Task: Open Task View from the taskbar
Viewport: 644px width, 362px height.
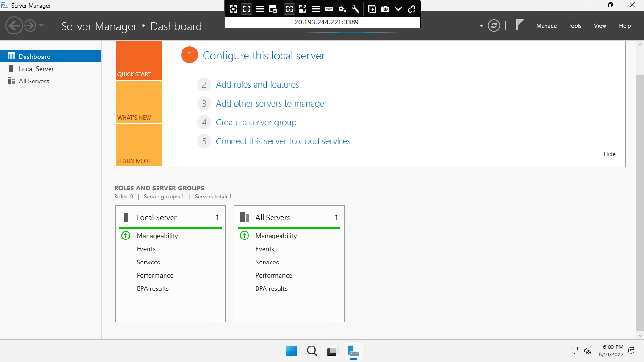Action: (333, 351)
